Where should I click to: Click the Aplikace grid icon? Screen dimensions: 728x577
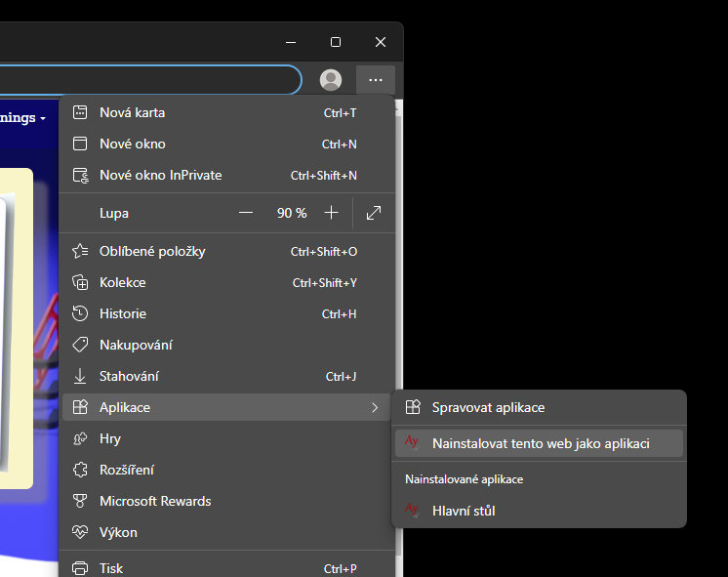(80, 407)
